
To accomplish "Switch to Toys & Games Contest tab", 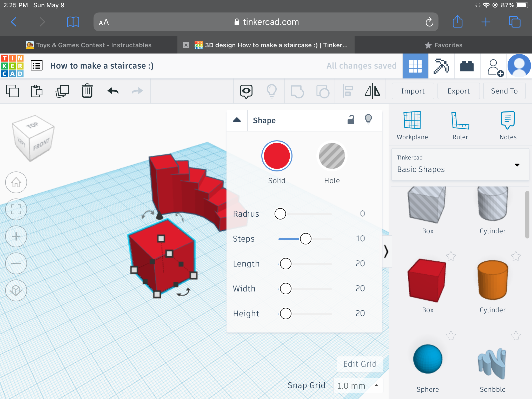I will tap(89, 45).
